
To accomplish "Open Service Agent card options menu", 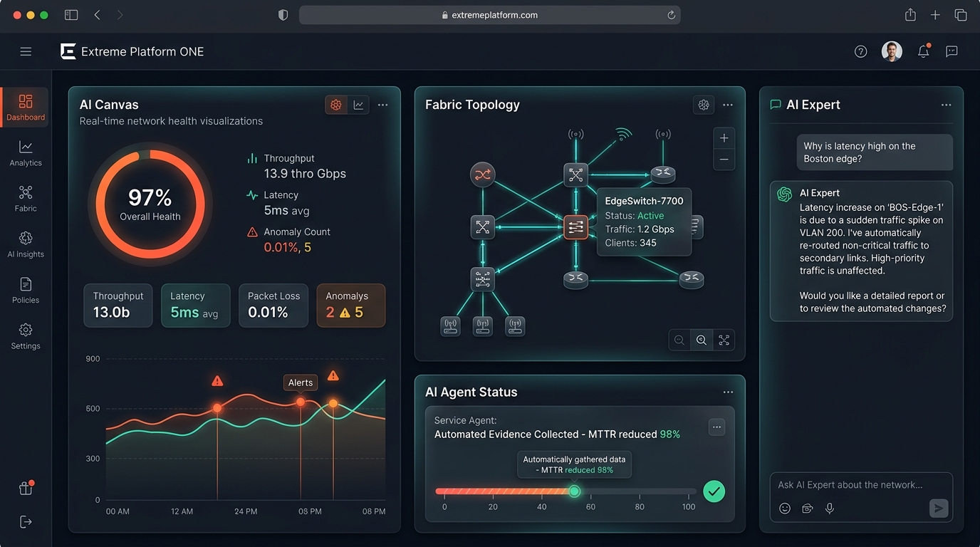I will pos(717,427).
